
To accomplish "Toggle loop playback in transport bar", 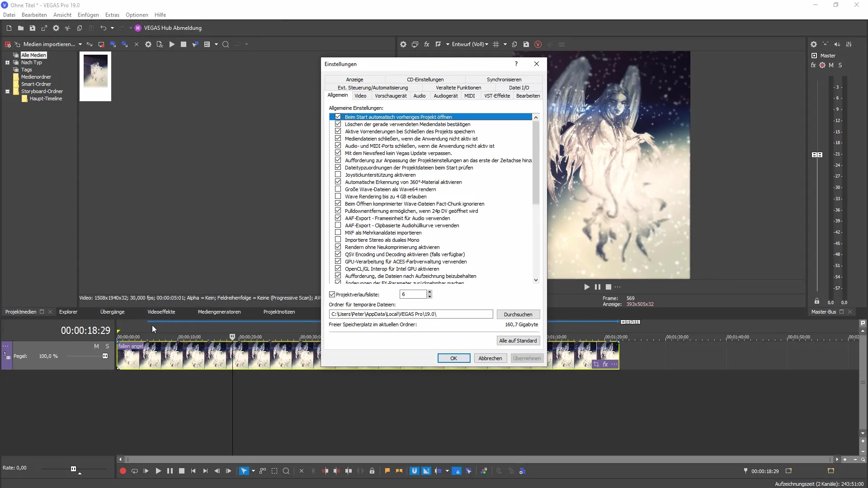I will click(x=134, y=471).
